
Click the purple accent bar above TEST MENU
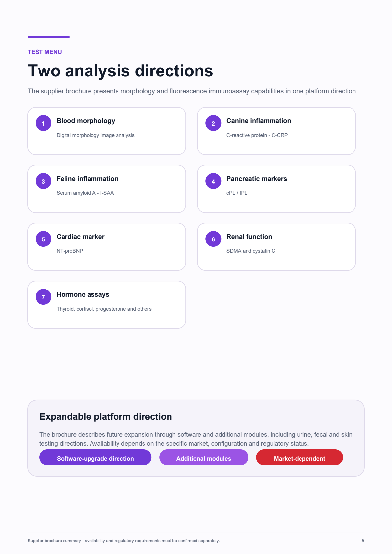49,37
